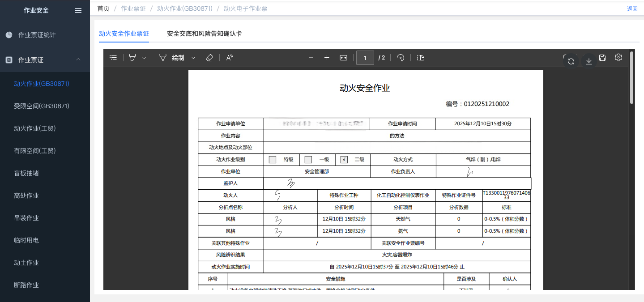Screen dimensions: 644x302
Task: Check the 特级 checkbox
Action: tap(273, 160)
